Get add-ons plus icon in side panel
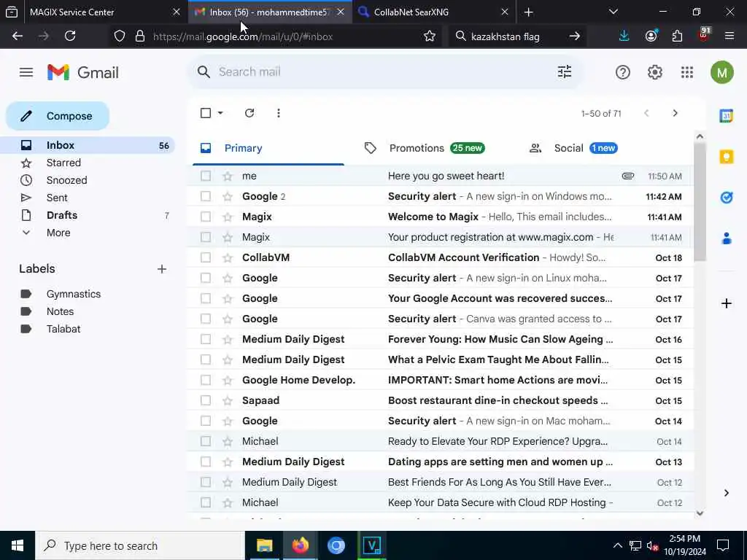Image resolution: width=747 pixels, height=560 pixels. point(726,303)
